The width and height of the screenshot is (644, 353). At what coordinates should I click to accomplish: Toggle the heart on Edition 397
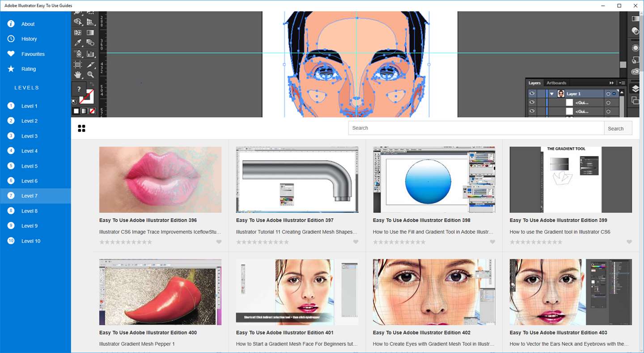click(x=356, y=242)
